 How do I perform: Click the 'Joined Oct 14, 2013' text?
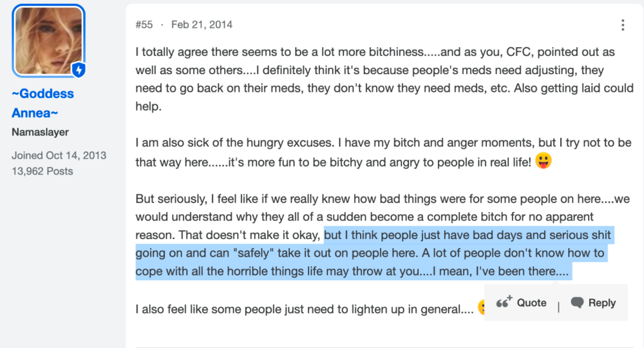tap(59, 155)
